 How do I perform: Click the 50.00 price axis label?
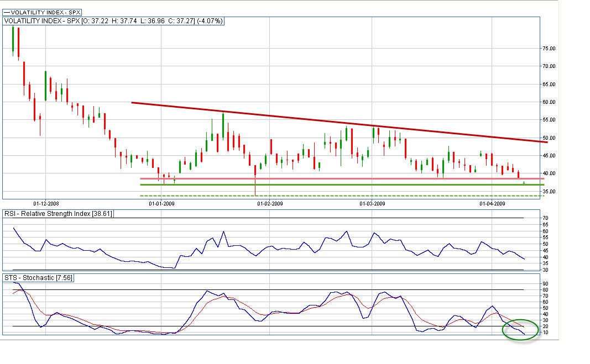[549, 138]
